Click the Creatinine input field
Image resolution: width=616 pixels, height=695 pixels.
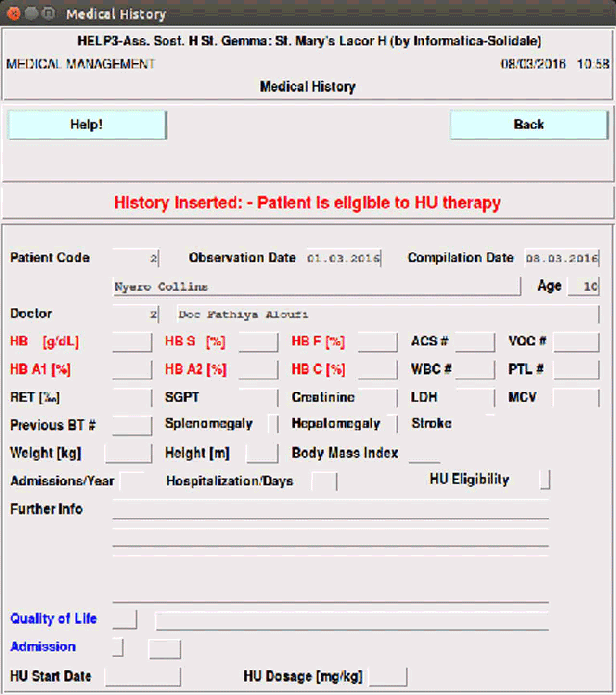tap(378, 398)
